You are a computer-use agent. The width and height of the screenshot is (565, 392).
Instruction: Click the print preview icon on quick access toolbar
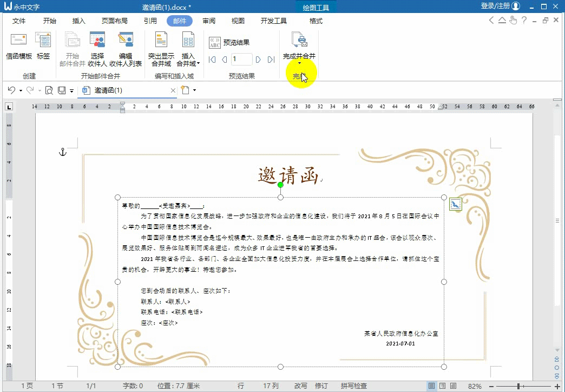(x=49, y=90)
